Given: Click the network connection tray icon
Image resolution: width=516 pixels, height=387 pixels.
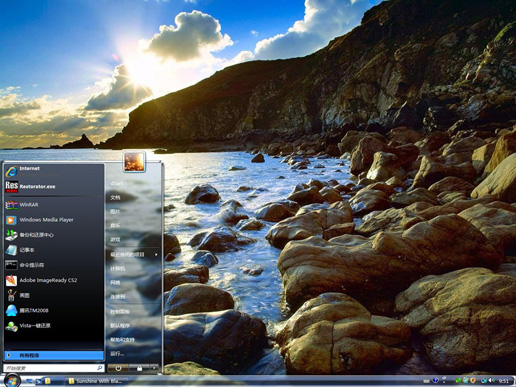Looking at the screenshot, I should 484,381.
